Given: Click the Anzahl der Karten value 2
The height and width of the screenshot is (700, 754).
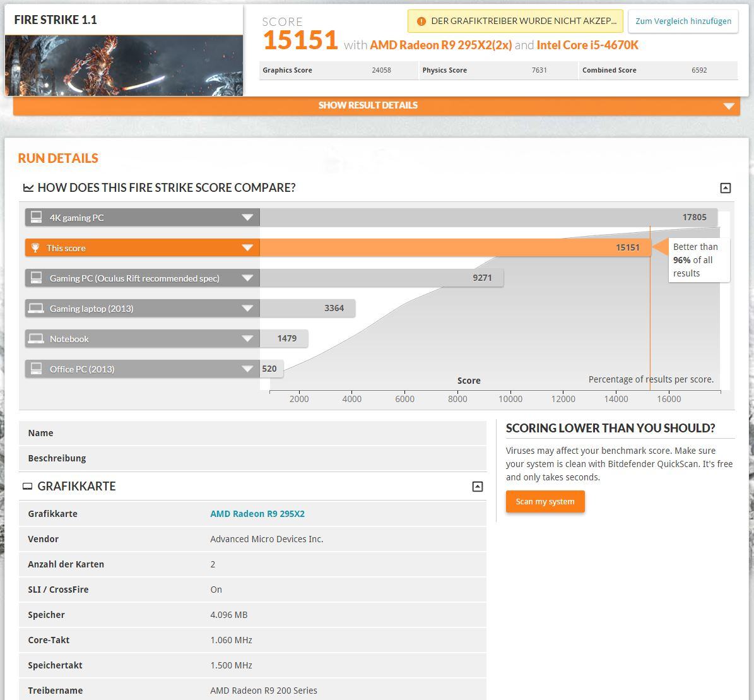Looking at the screenshot, I should (x=213, y=564).
